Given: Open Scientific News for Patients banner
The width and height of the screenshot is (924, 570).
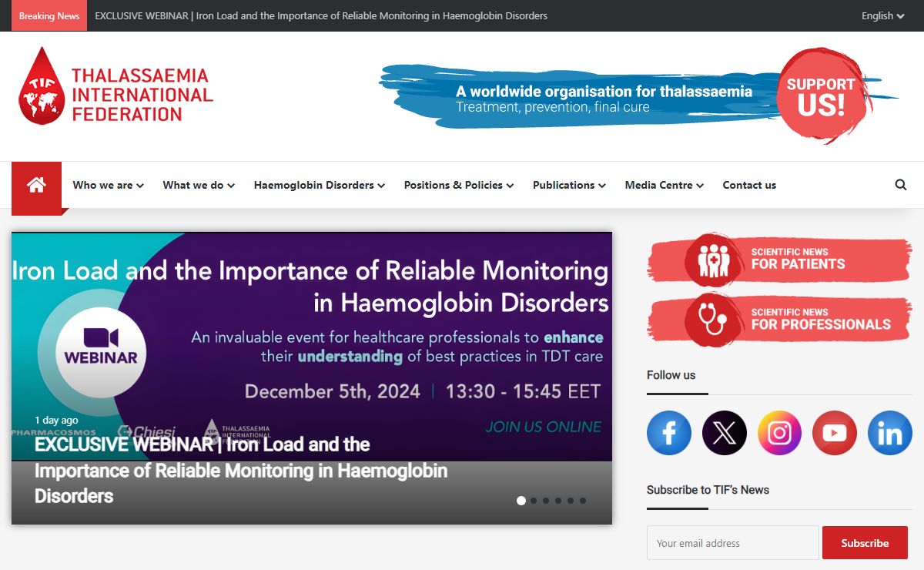Looking at the screenshot, I should point(779,259).
